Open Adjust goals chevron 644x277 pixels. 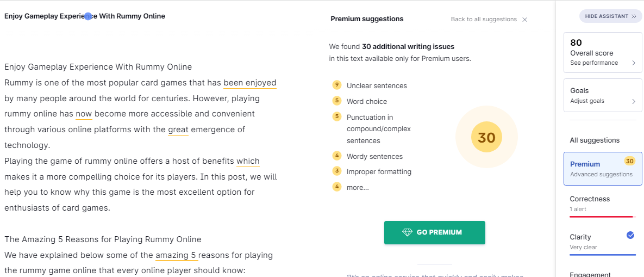click(634, 101)
